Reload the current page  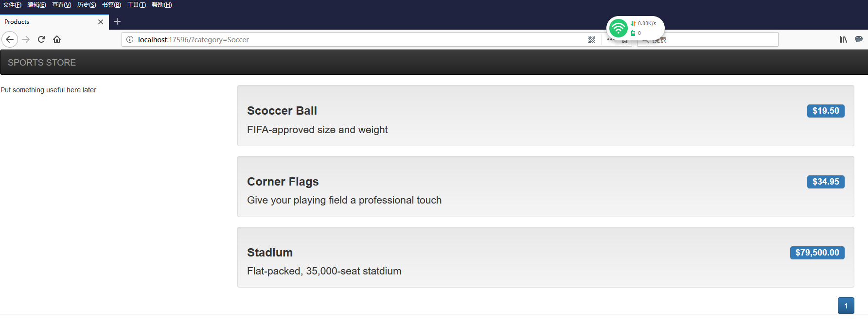tap(41, 39)
